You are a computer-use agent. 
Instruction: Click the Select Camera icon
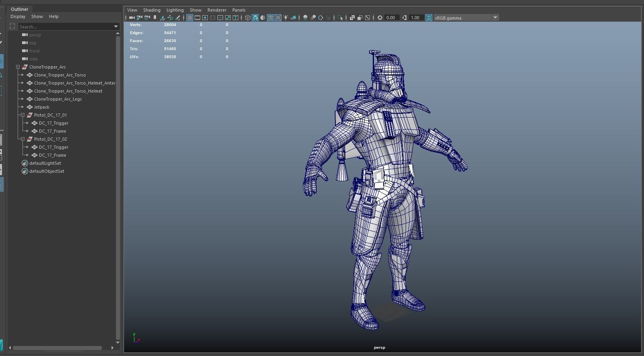[x=132, y=18]
